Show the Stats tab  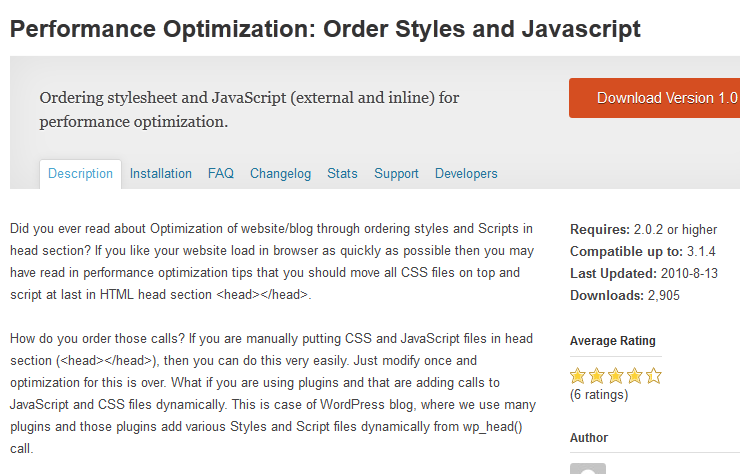(x=342, y=174)
